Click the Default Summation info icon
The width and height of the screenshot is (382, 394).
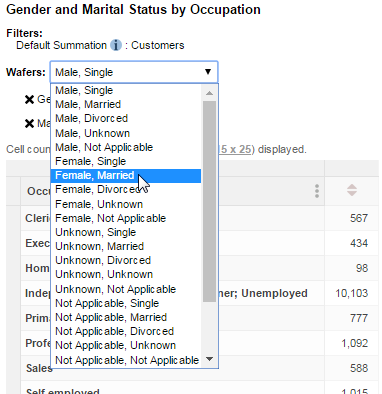116,45
